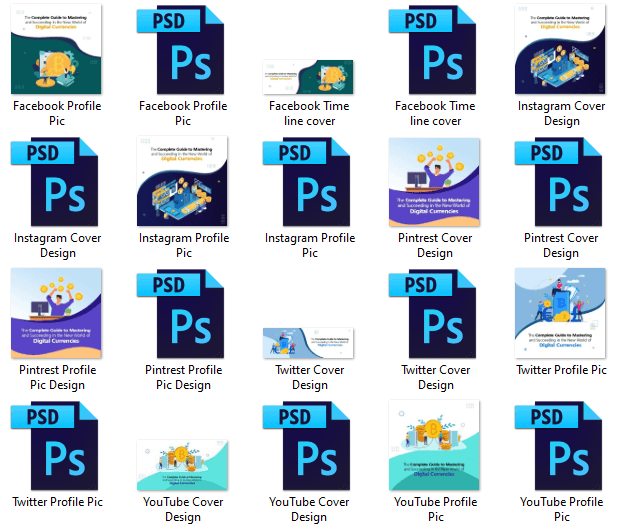618x531 pixels.
Task: Select the YouTube Profile Pic image thumbnail
Action: click(x=434, y=445)
